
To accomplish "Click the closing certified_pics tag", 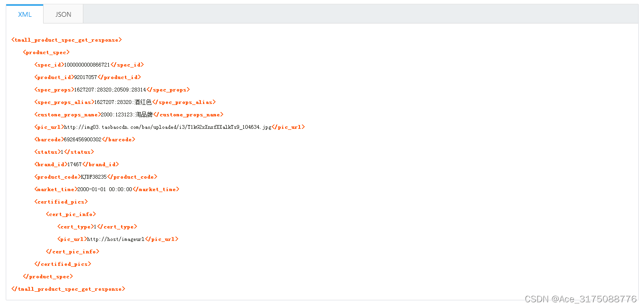I will point(63,264).
